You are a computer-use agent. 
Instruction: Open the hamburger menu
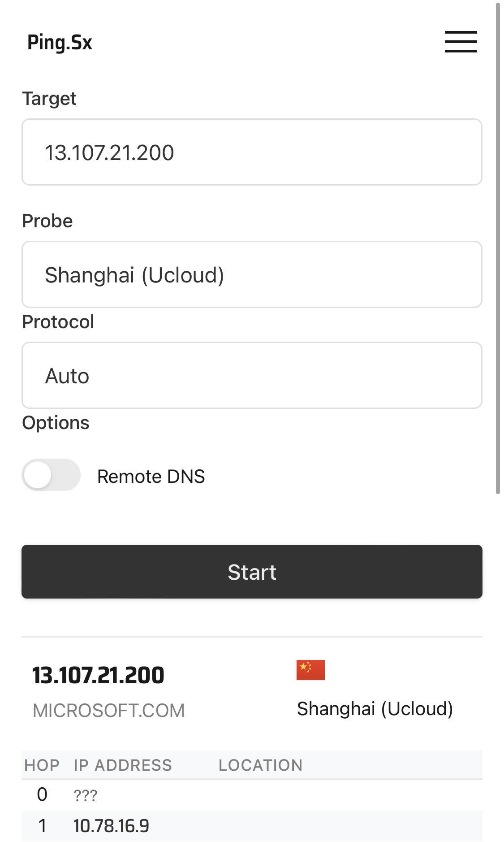click(460, 42)
